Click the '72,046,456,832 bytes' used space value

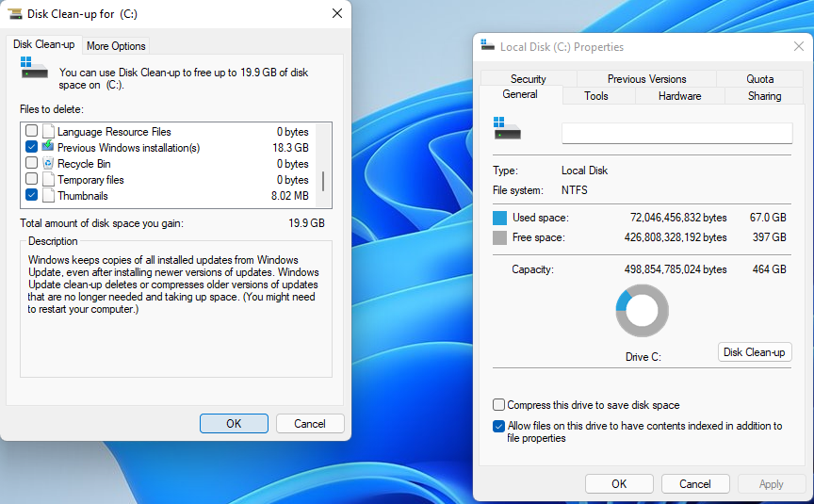tap(678, 218)
